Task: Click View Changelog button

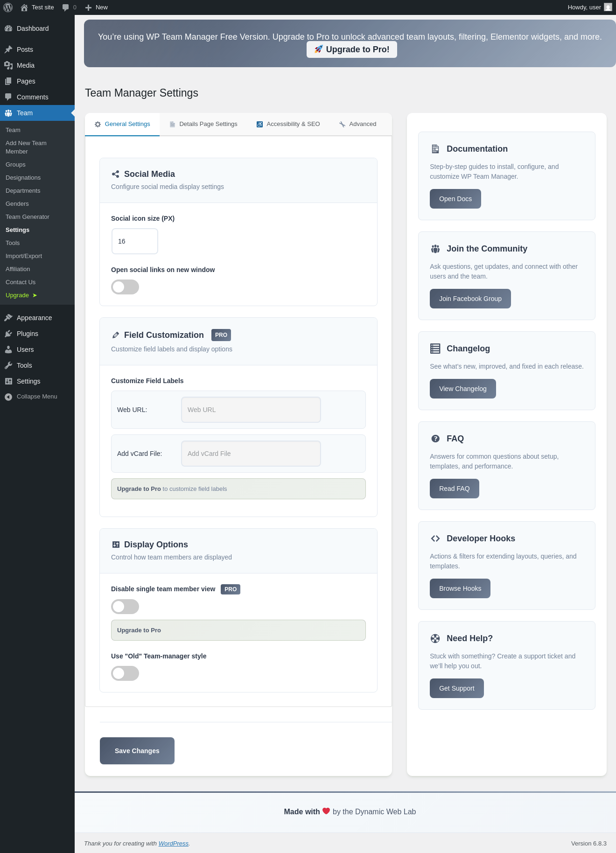Action: click(x=463, y=389)
